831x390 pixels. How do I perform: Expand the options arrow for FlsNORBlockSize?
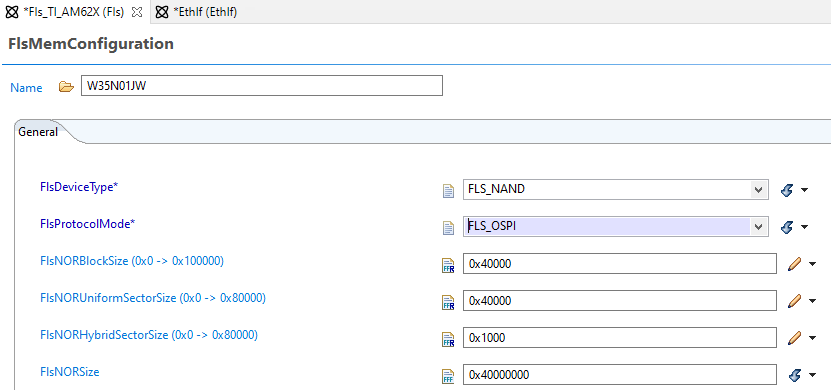coord(812,264)
